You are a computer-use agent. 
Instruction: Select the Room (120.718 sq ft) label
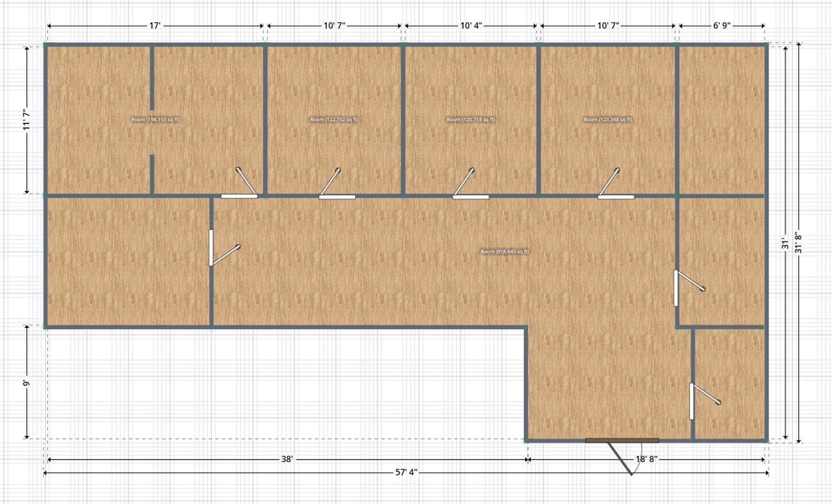point(471,119)
